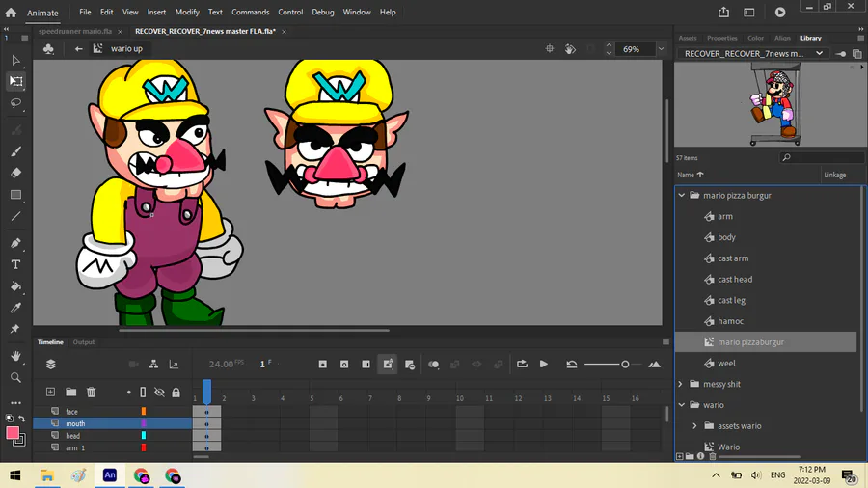
Task: Open the Commands menu
Action: 250,12
